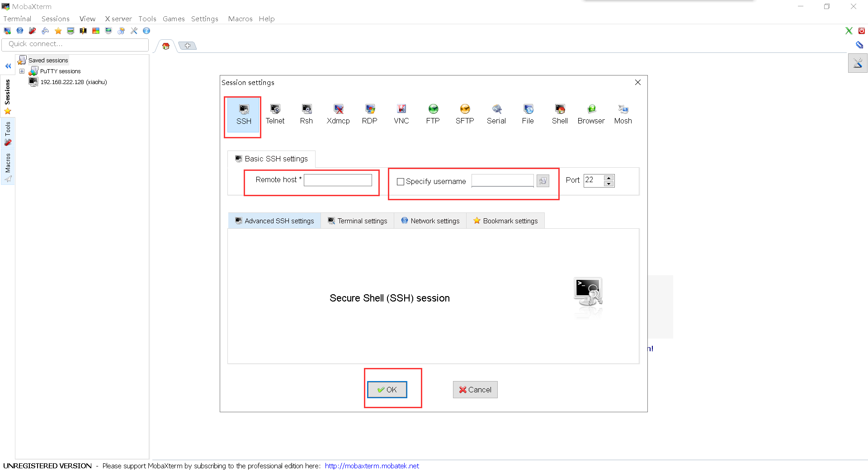Confirm session with OK button
This screenshot has width=868, height=471.
pos(387,390)
